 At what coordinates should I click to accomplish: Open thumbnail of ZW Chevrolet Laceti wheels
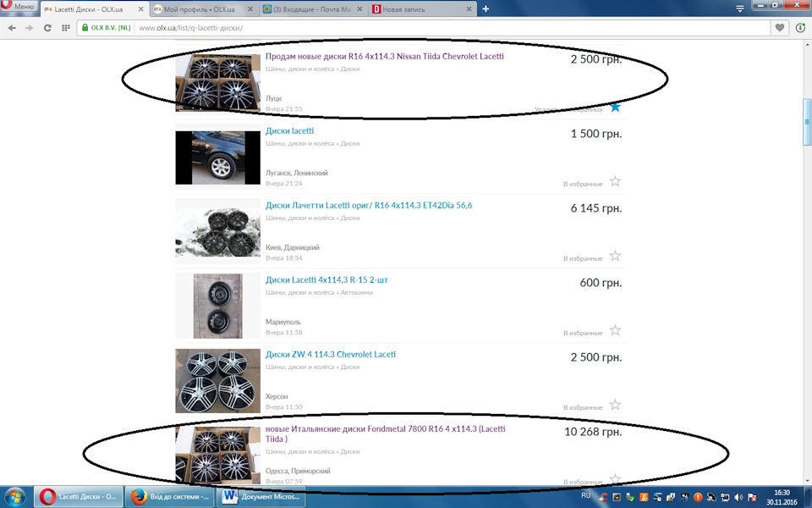[218, 381]
